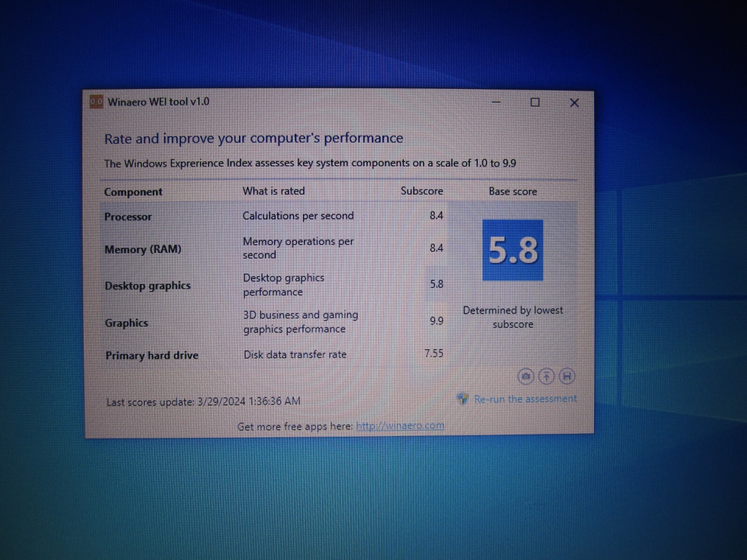Click the Desktop graphics subscore 5.8
The width and height of the screenshot is (747, 560).
pyautogui.click(x=437, y=284)
